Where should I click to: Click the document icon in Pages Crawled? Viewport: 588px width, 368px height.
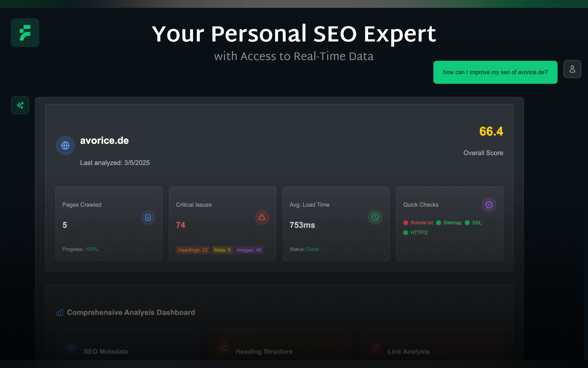(x=148, y=217)
